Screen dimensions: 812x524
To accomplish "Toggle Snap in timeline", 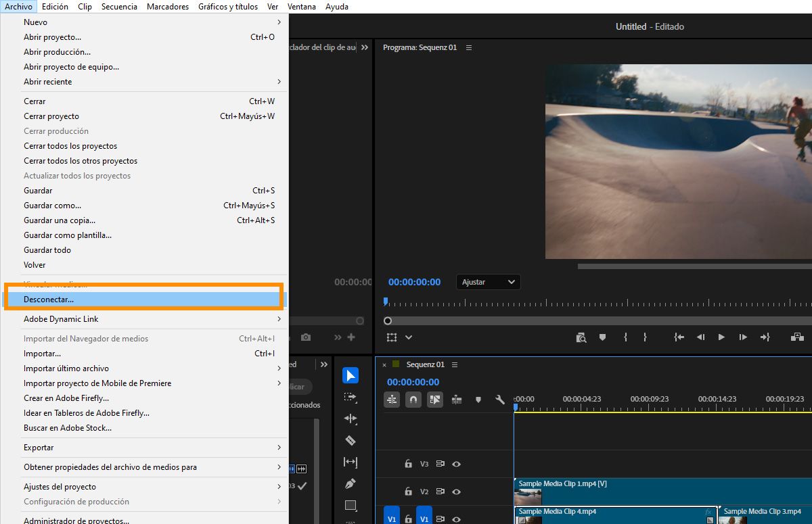I will click(413, 400).
